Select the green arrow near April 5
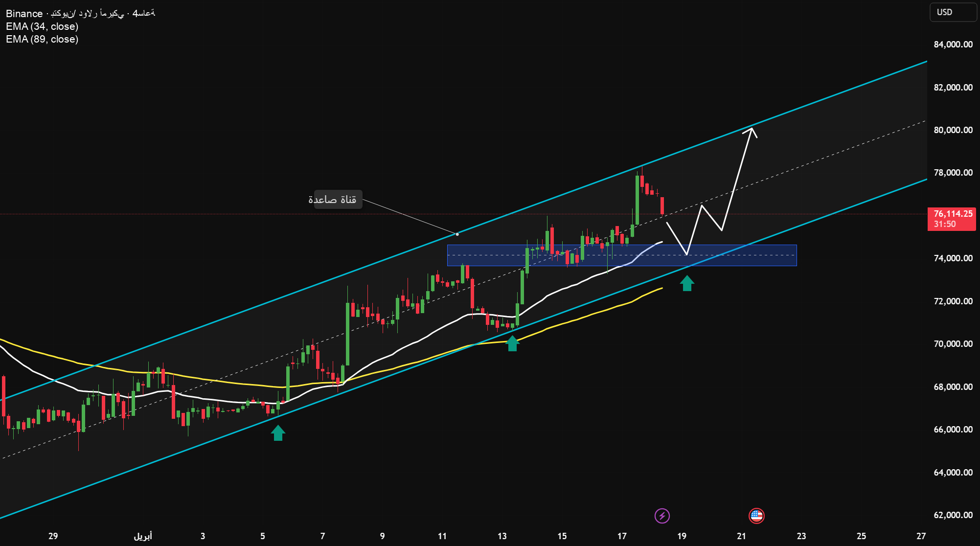The height and width of the screenshot is (546, 980). click(x=278, y=433)
